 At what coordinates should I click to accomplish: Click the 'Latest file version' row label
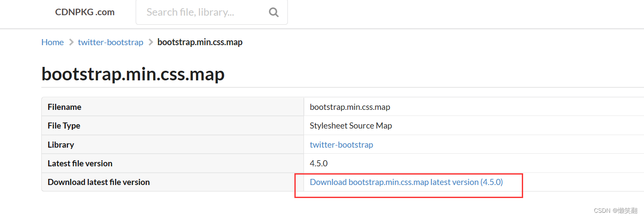80,163
